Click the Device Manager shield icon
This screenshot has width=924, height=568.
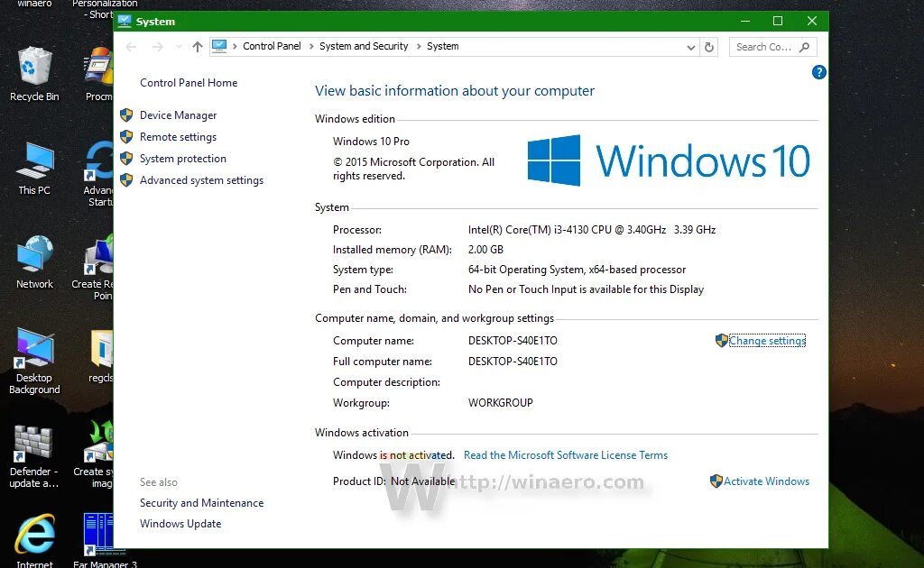point(126,115)
